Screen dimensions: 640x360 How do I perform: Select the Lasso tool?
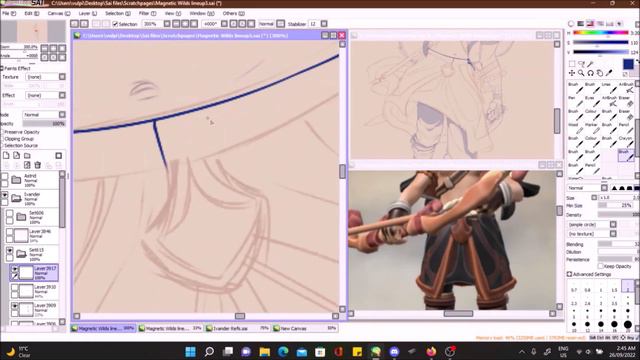point(581,64)
